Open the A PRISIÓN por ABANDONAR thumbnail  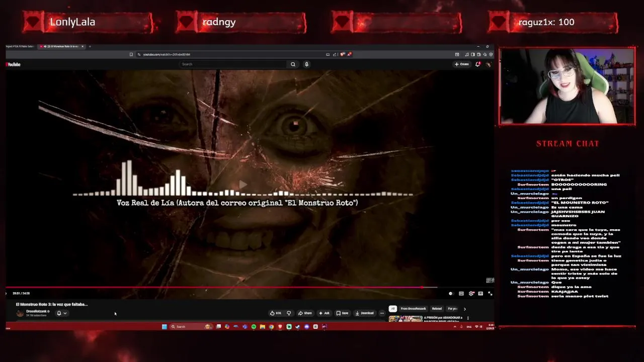pos(406,318)
